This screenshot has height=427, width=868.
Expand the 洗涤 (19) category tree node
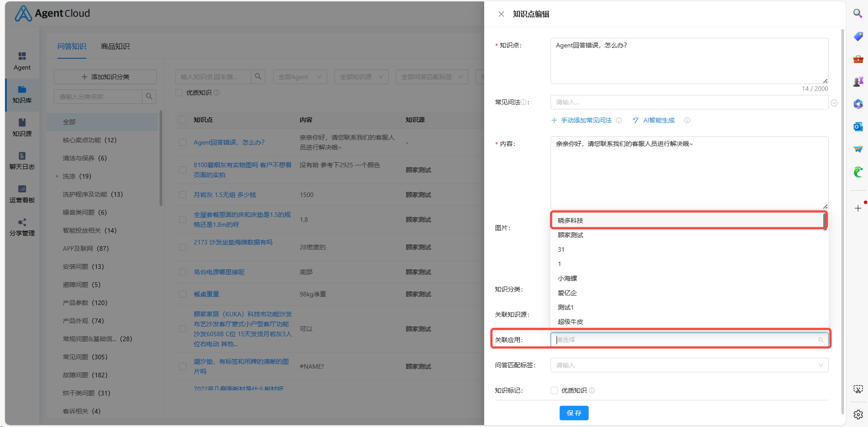(57, 176)
